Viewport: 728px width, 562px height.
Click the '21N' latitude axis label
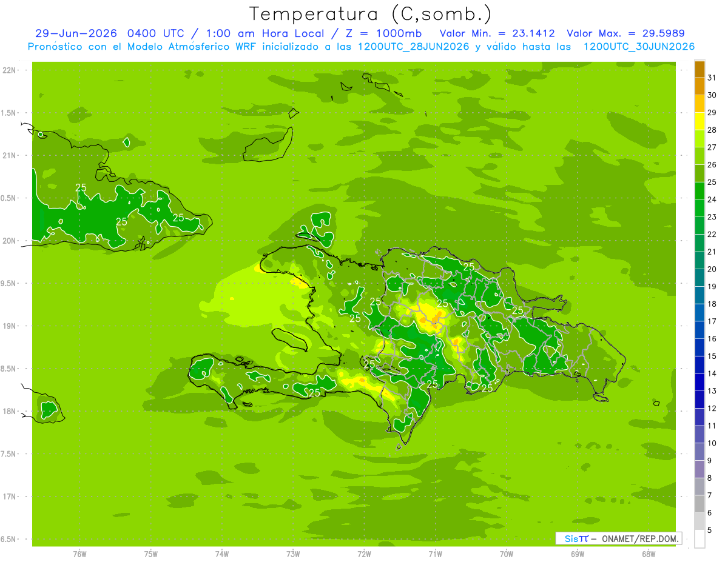click(10, 156)
